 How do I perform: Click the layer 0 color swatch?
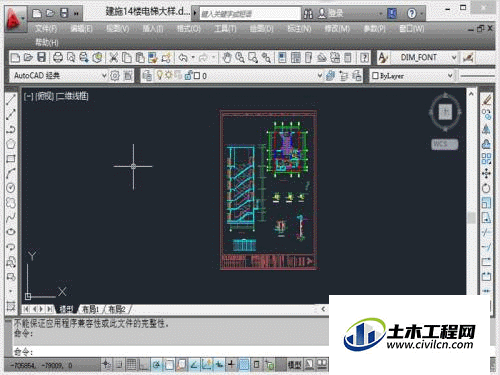click(197, 76)
